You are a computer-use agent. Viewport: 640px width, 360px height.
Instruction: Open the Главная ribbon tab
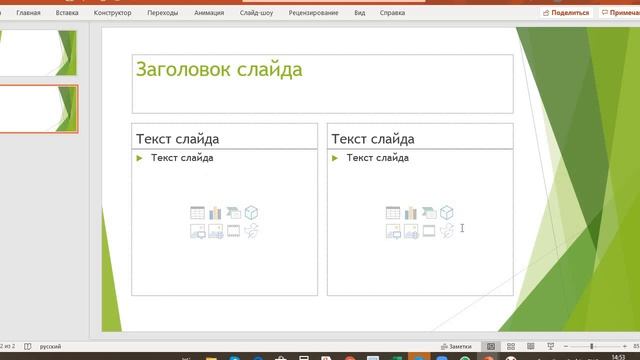coord(28,13)
